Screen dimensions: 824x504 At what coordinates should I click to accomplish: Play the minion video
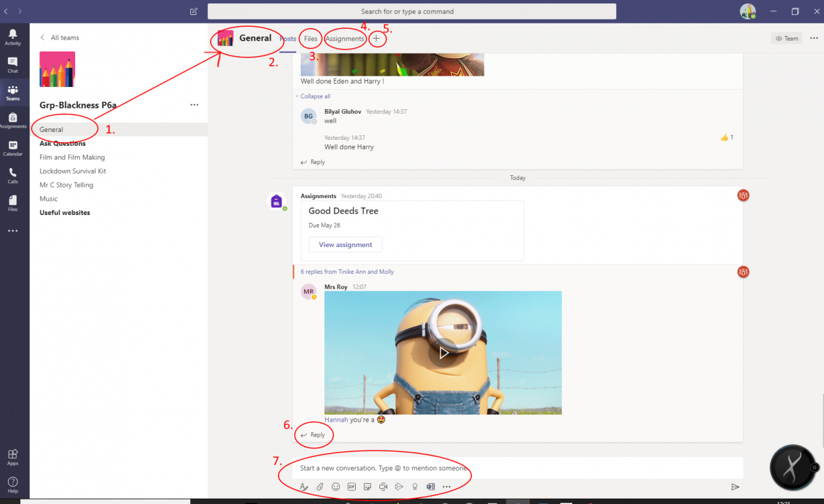click(443, 353)
